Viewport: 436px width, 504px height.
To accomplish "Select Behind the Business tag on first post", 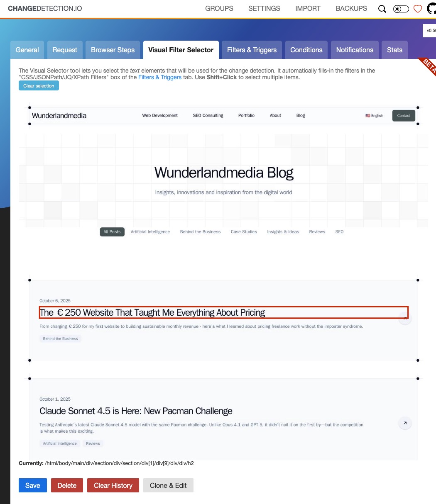I will click(x=61, y=339).
